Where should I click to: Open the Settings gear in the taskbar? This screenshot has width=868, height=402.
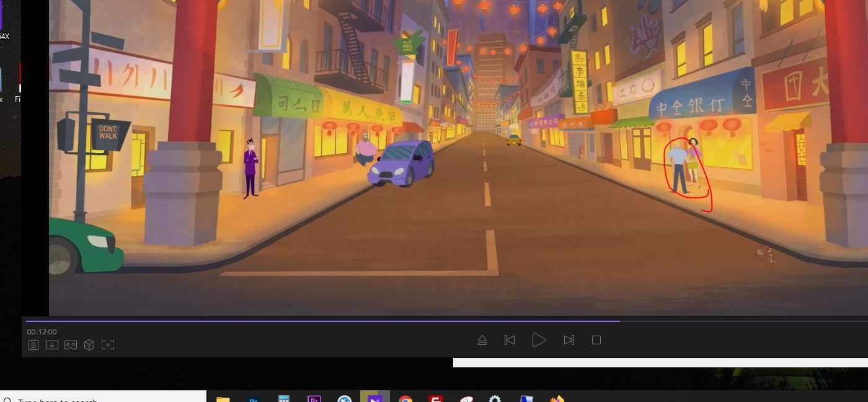point(495,399)
